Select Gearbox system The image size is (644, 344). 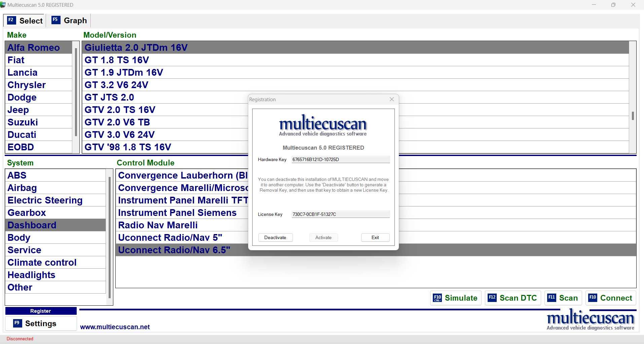55,213
